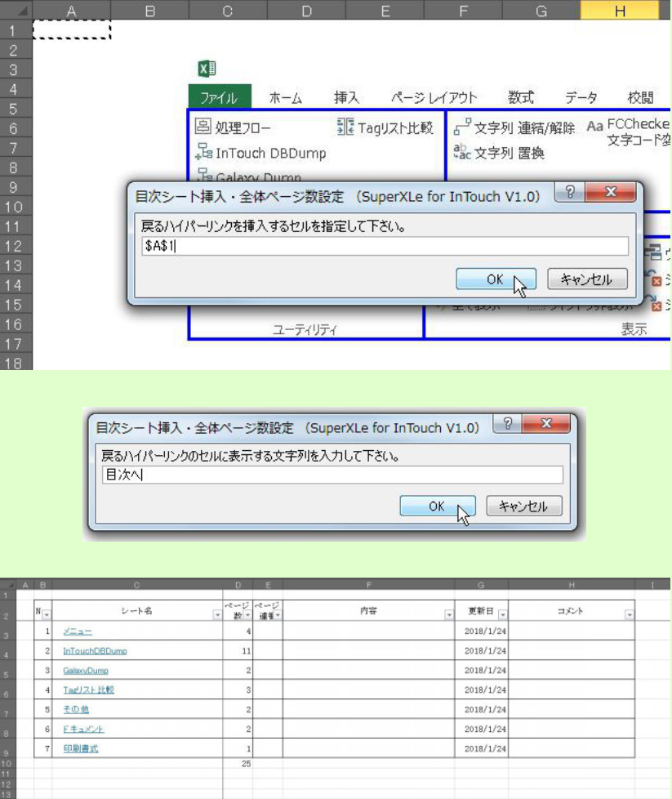Select cell A1 with dashed border
Screen dimensions: 672x799
tap(72, 29)
